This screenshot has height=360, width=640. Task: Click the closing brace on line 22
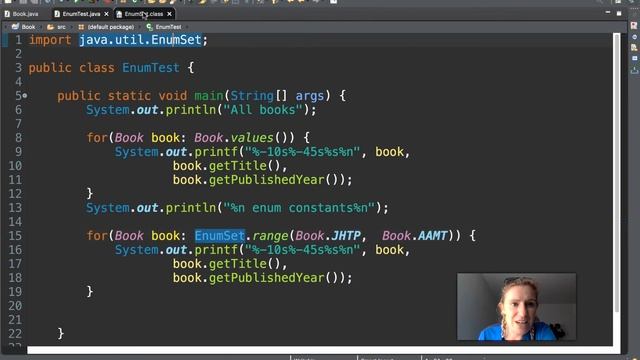61,333
